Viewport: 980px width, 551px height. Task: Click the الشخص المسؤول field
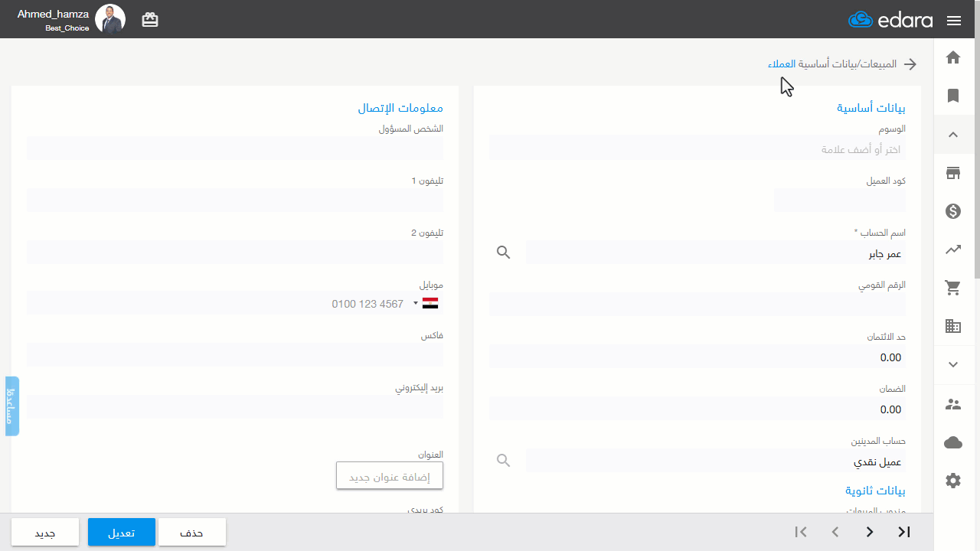[235, 148]
